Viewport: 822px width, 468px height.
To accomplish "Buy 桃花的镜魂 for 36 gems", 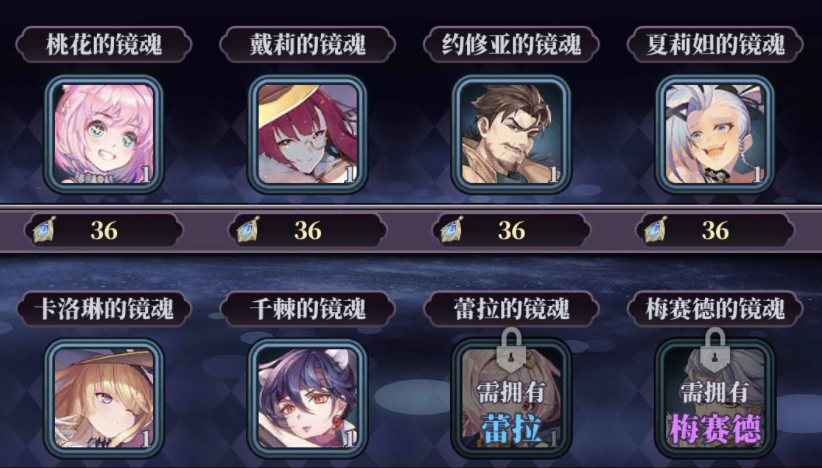I will pos(104,230).
